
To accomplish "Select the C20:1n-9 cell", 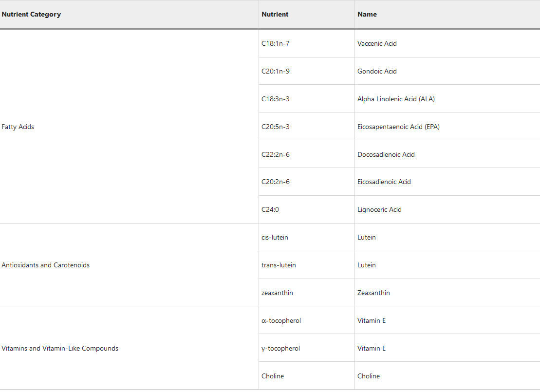I will [x=306, y=71].
